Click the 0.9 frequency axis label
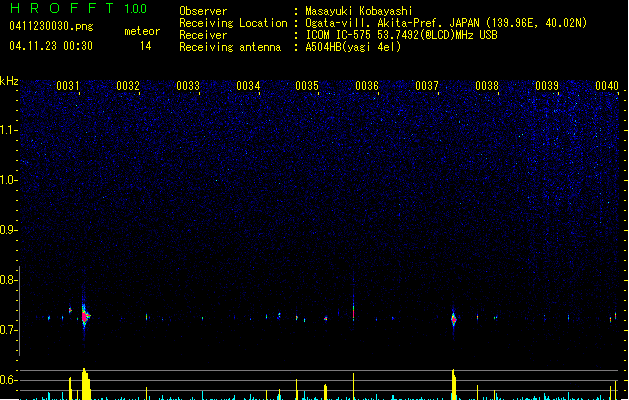629x400 pixels. coord(9,230)
